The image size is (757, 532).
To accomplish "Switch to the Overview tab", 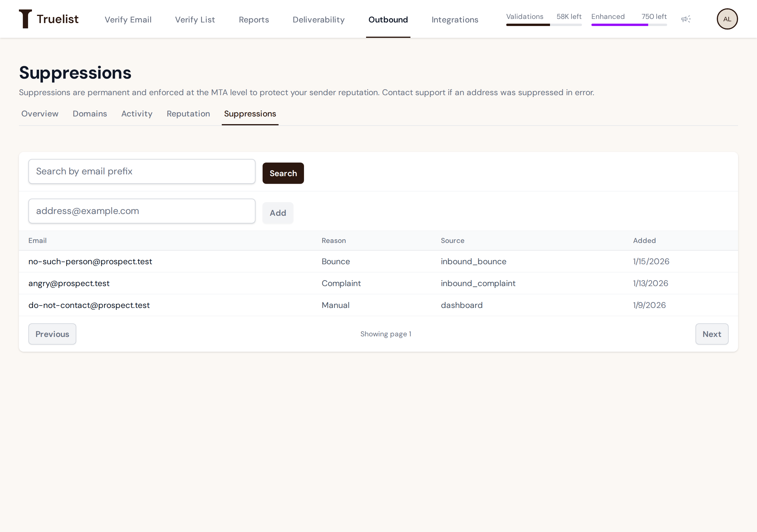I will (40, 114).
